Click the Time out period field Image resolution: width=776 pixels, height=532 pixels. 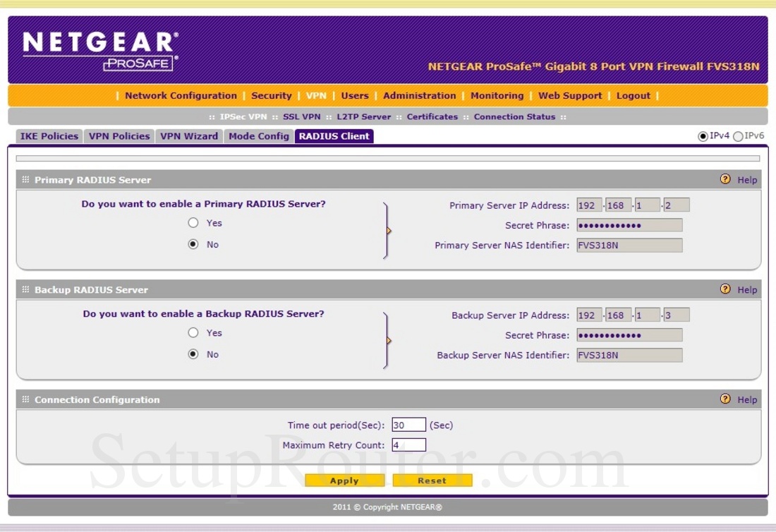click(408, 425)
